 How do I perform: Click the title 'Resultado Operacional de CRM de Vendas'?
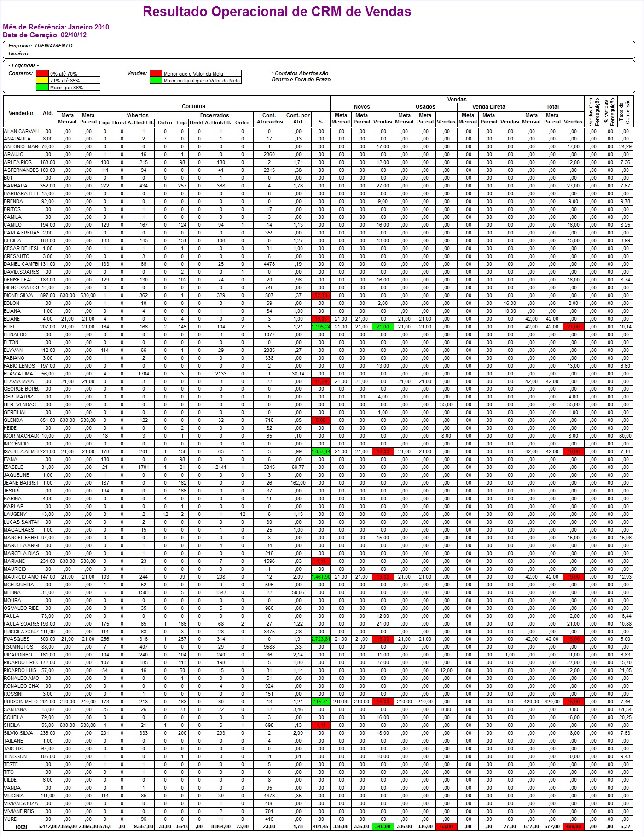coord(277,12)
